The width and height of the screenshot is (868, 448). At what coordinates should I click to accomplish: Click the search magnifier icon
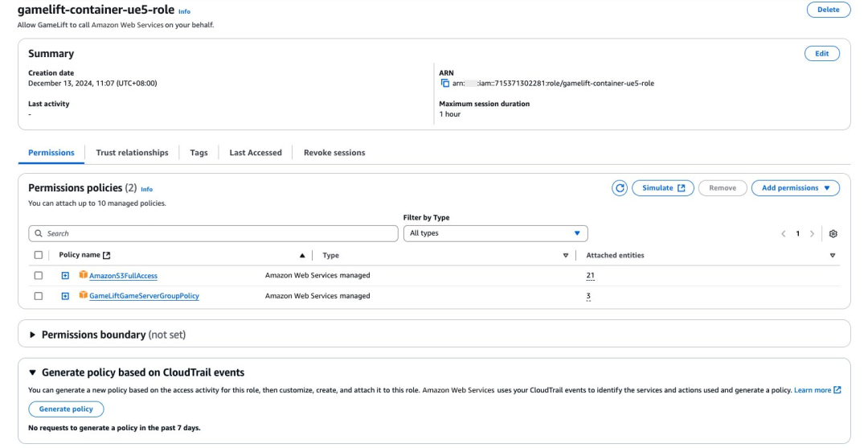click(39, 234)
